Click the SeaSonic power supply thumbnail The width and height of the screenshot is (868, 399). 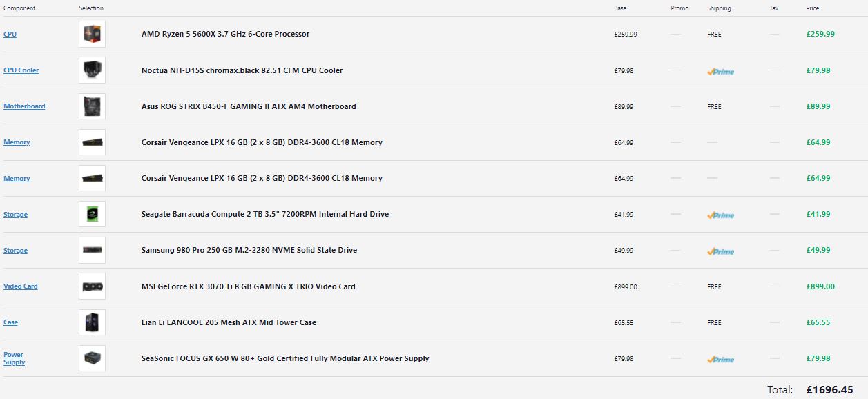92,358
